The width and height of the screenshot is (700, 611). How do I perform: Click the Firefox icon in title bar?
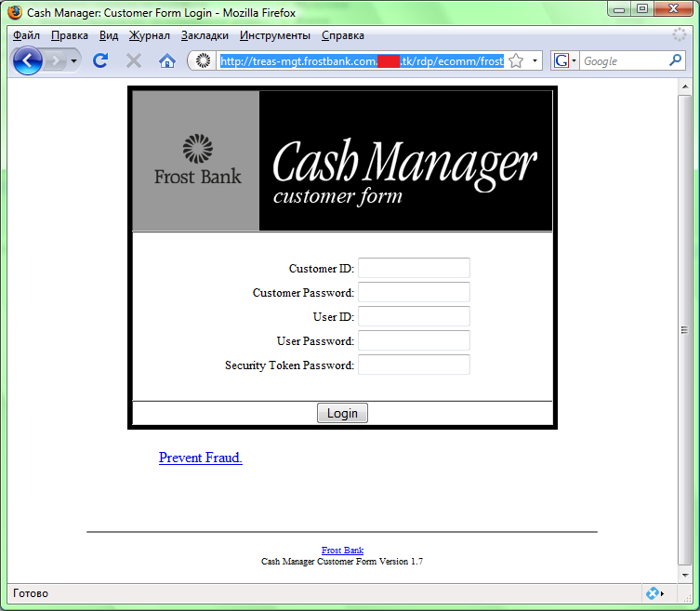tap(15, 12)
